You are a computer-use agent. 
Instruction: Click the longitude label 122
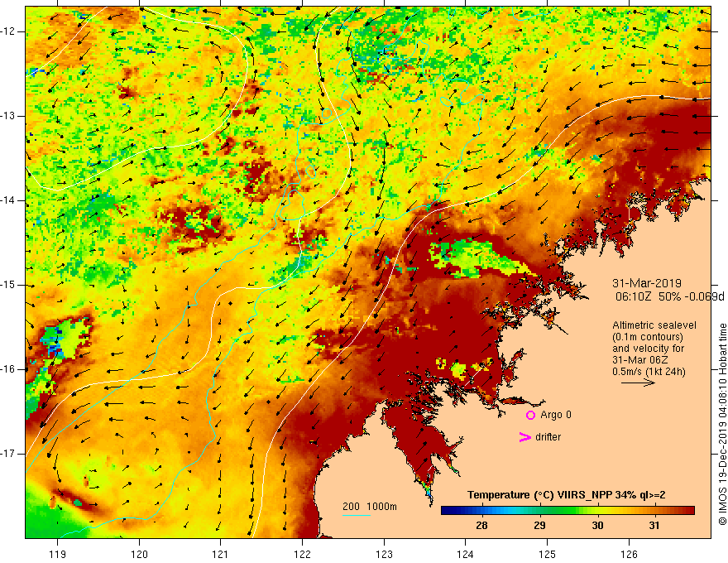tap(302, 554)
